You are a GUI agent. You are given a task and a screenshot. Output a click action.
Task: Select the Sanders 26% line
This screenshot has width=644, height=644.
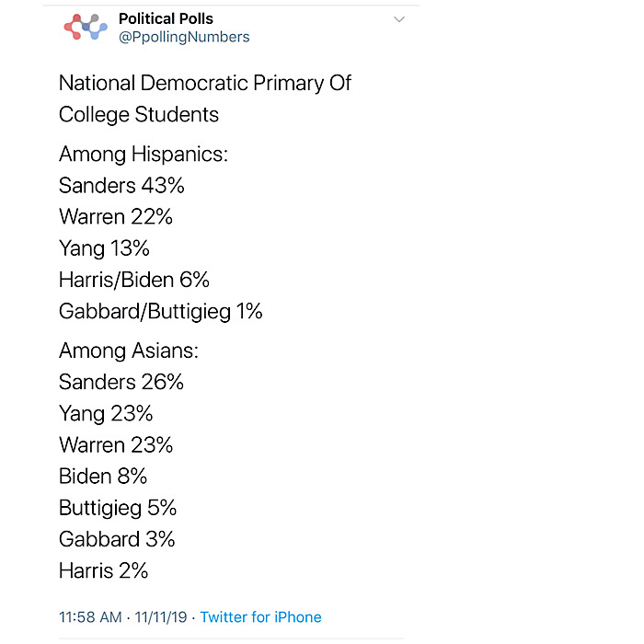[121, 382]
